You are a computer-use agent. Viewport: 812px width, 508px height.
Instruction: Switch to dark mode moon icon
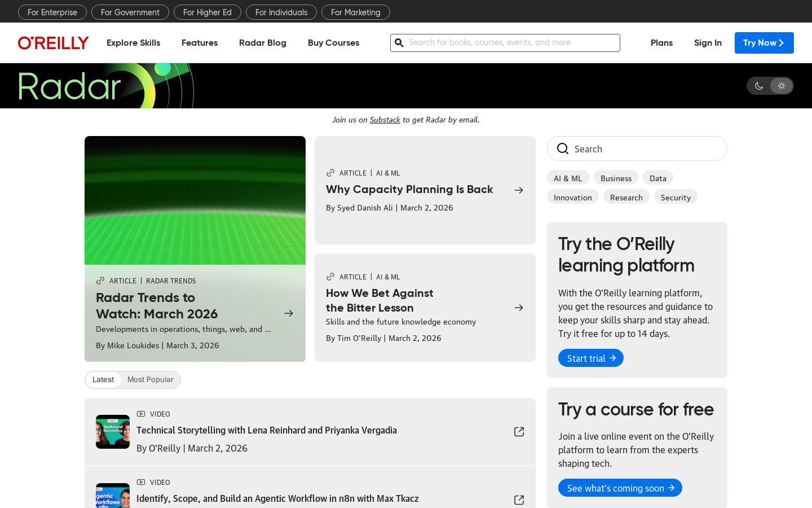pyautogui.click(x=759, y=86)
